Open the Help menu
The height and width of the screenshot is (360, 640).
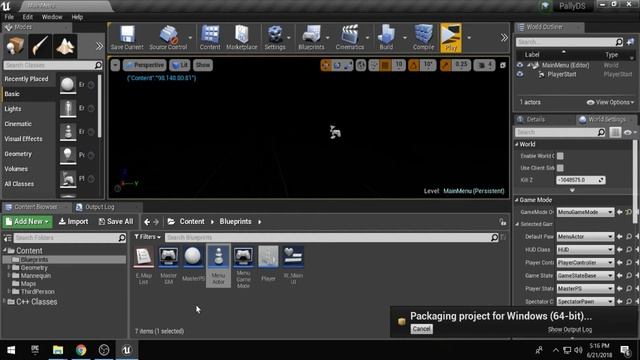(x=77, y=17)
